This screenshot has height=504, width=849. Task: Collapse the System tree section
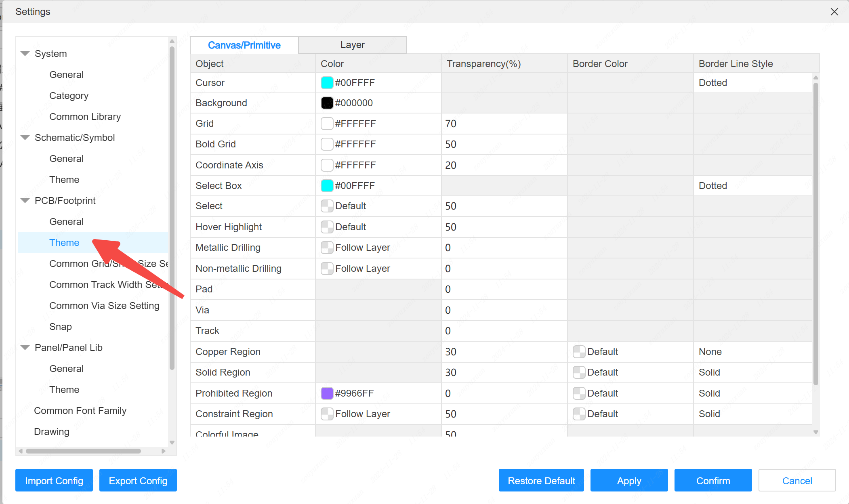coord(25,54)
